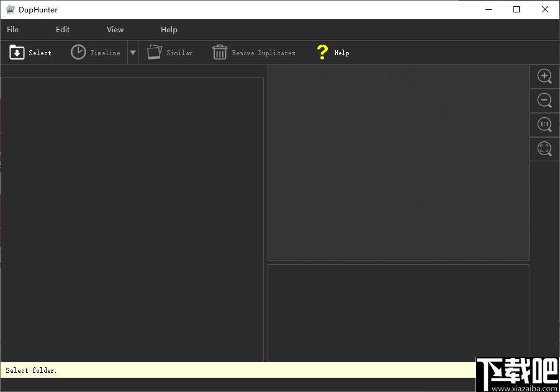
Task: Click the Remove Duplicates trash icon
Action: 220,52
